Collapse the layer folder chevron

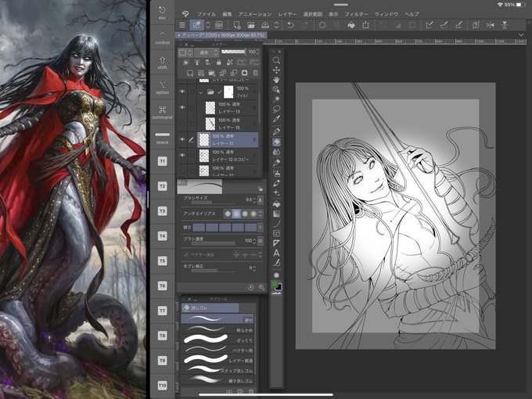coord(201,92)
